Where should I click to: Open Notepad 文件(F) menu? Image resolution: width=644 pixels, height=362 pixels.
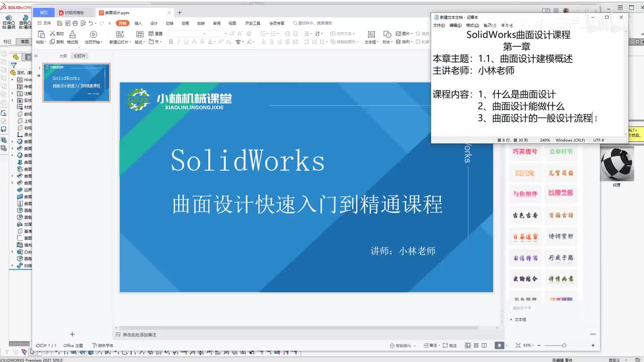439,25
